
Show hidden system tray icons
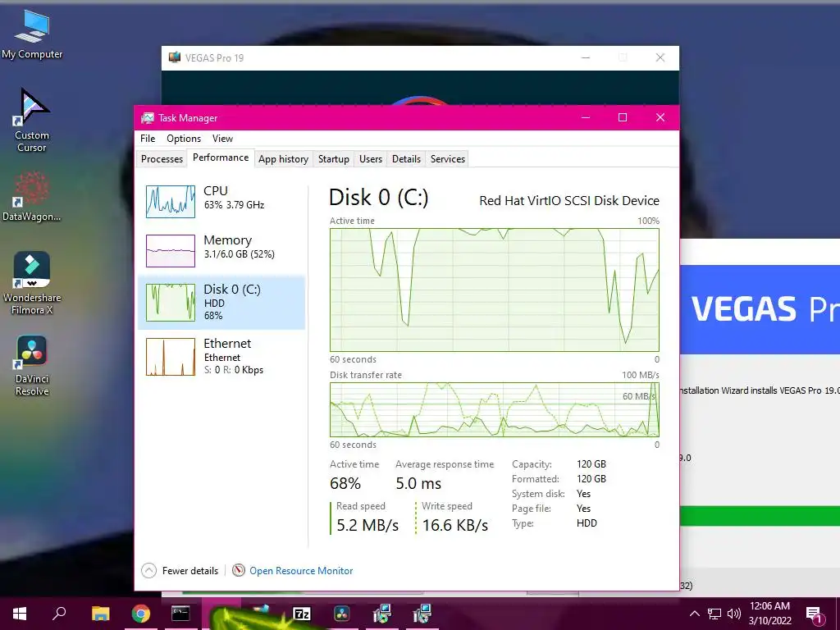(694, 614)
